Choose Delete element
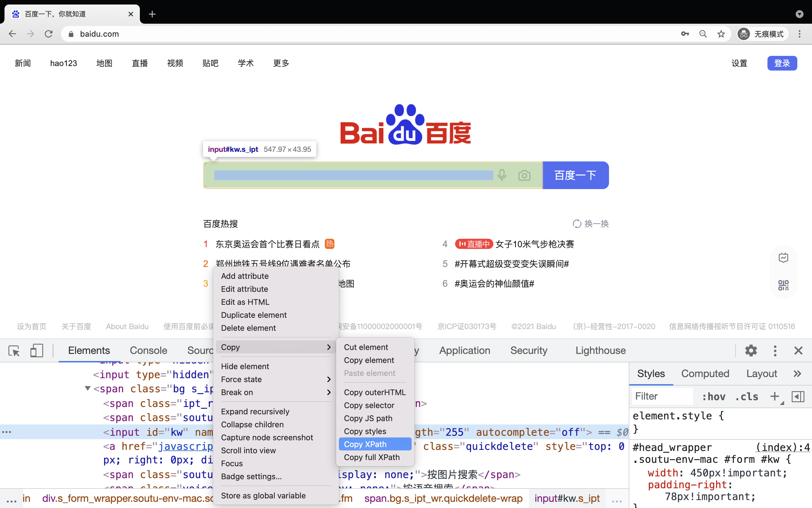 pos(276,328)
